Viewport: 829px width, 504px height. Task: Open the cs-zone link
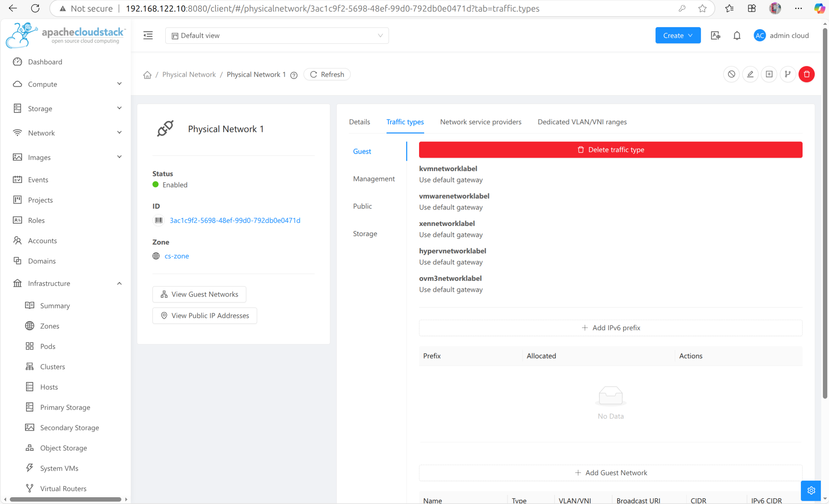pyautogui.click(x=177, y=256)
